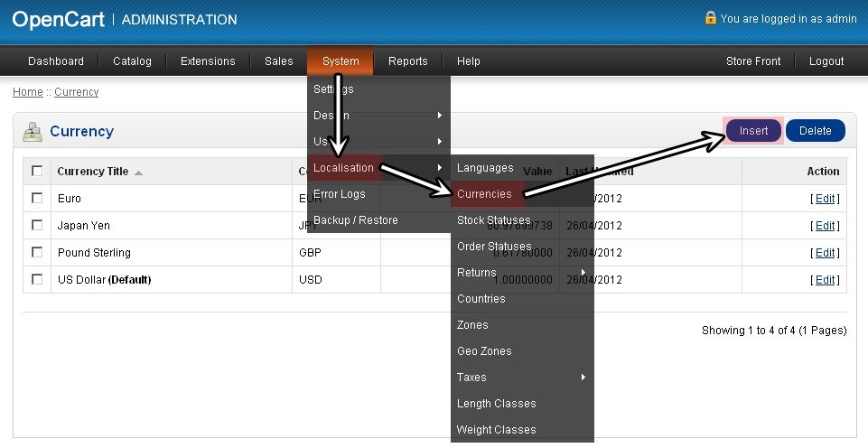Check the Pound Sterling row checkbox
Screen dimensions: 868x448
point(37,252)
